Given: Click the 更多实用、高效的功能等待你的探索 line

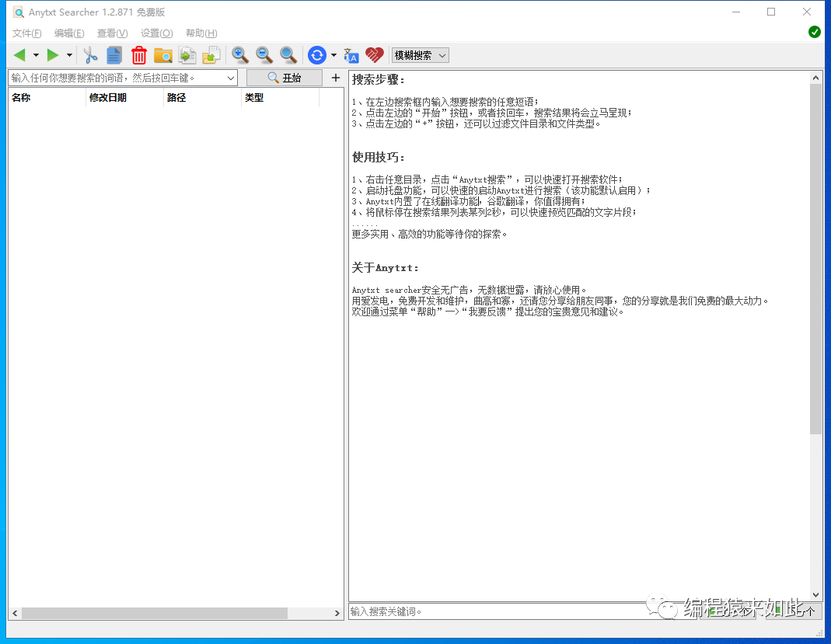Looking at the screenshot, I should pyautogui.click(x=429, y=234).
